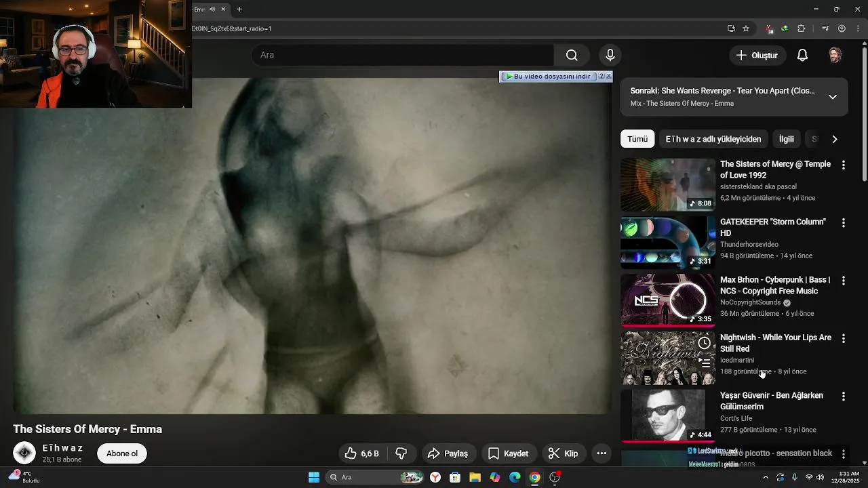Open options menu for Nightwish video
The image size is (868, 488).
point(844,338)
